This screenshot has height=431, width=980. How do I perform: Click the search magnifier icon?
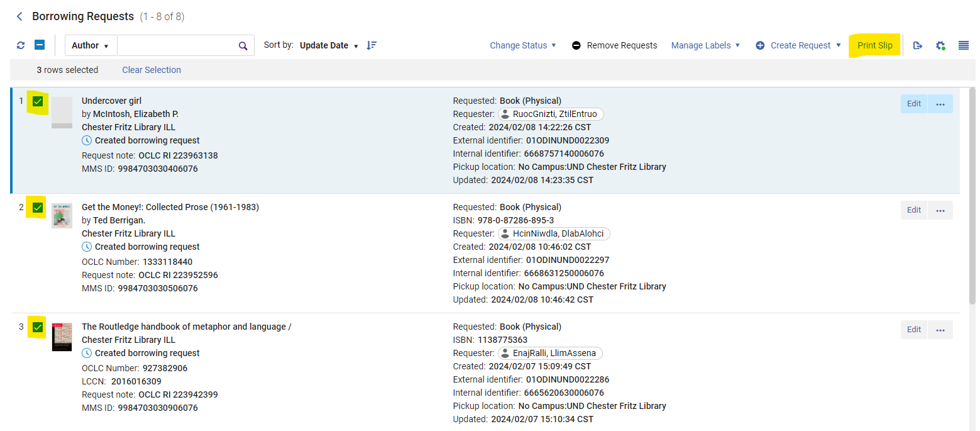coord(243,45)
